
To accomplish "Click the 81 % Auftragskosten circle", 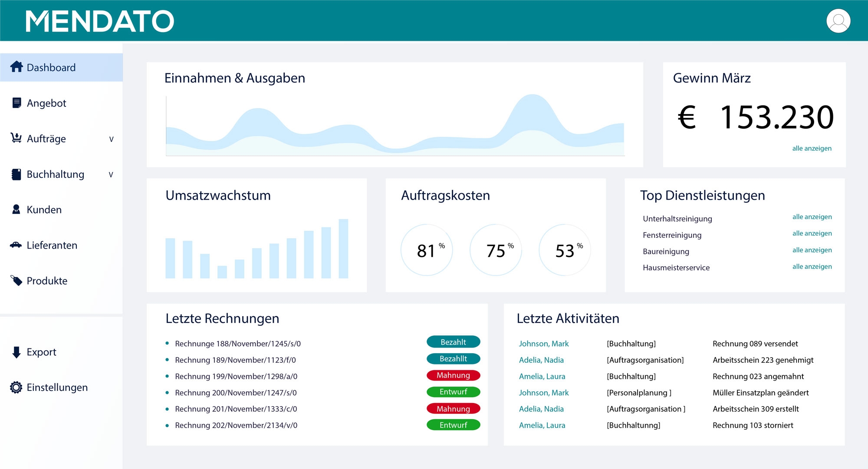I will (x=427, y=250).
